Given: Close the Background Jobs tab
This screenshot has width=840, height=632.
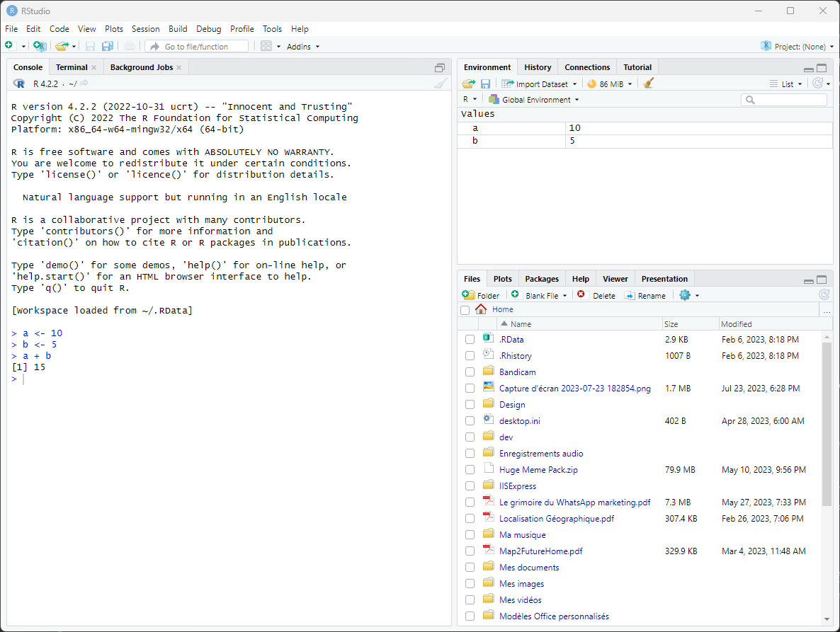Looking at the screenshot, I should tap(179, 67).
